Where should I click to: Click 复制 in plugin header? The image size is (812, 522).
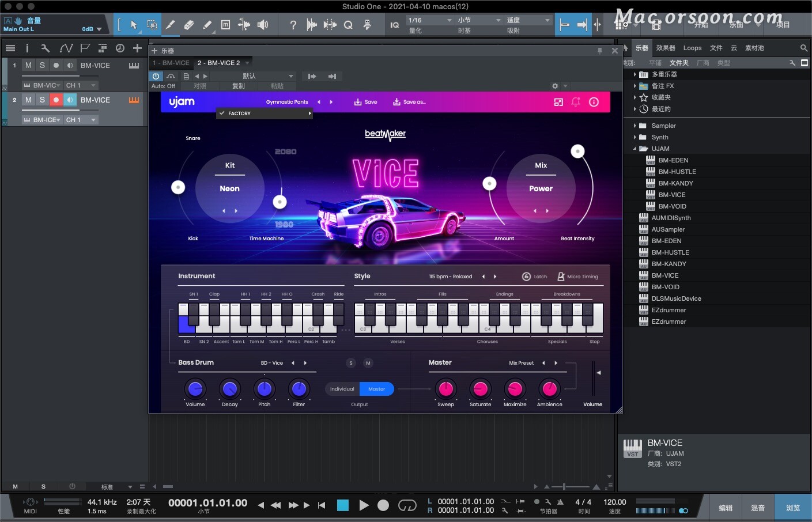239,86
